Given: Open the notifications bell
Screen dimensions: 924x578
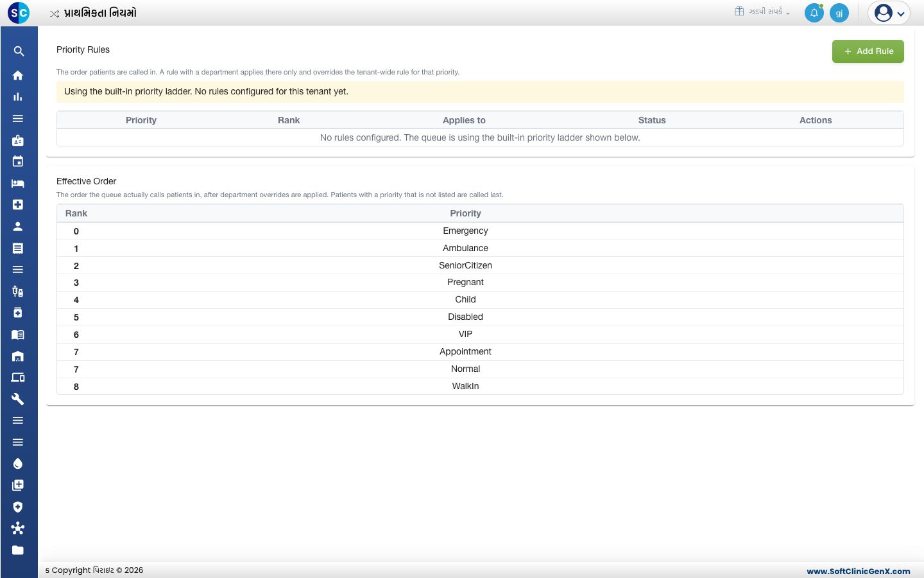Looking at the screenshot, I should (814, 13).
